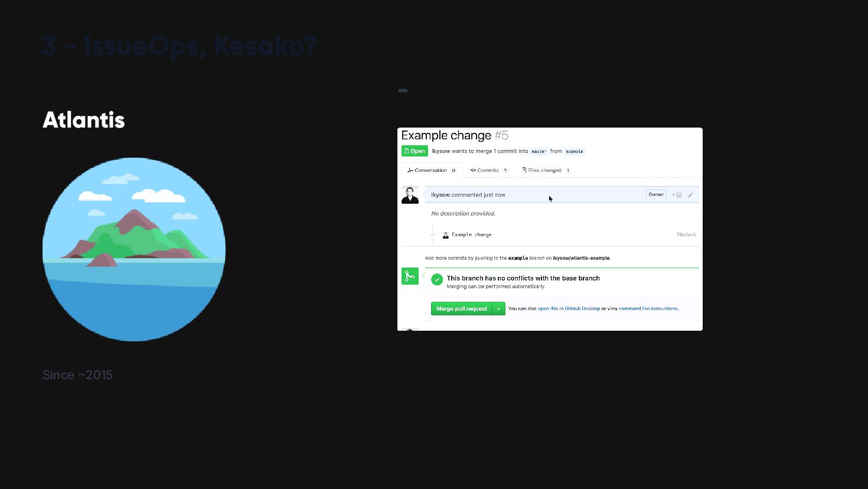Image resolution: width=868 pixels, height=489 pixels.
Task: Click the Owner badge on the comment
Action: (x=656, y=194)
